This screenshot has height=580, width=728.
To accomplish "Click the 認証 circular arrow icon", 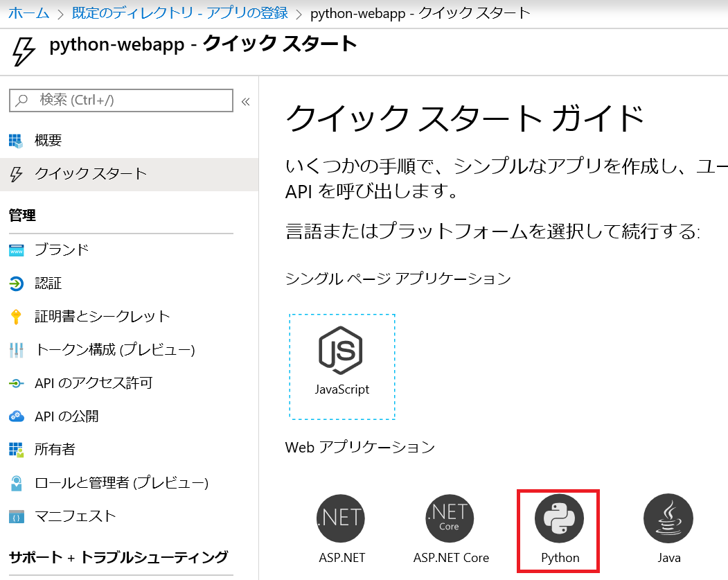I will (16, 283).
